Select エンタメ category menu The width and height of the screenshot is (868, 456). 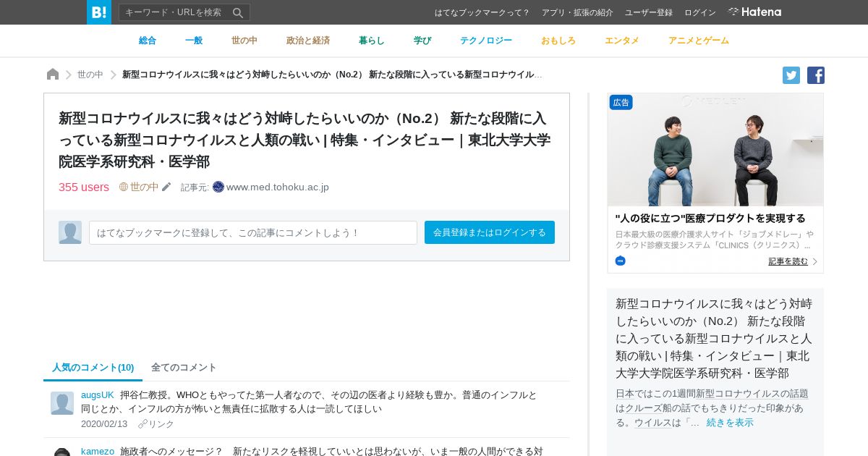coord(622,41)
